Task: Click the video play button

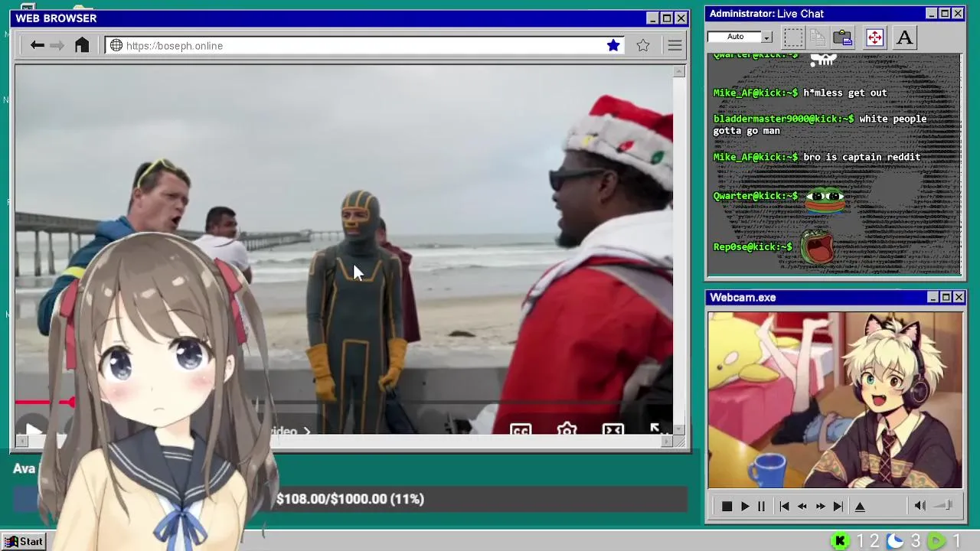Action: pos(33,431)
